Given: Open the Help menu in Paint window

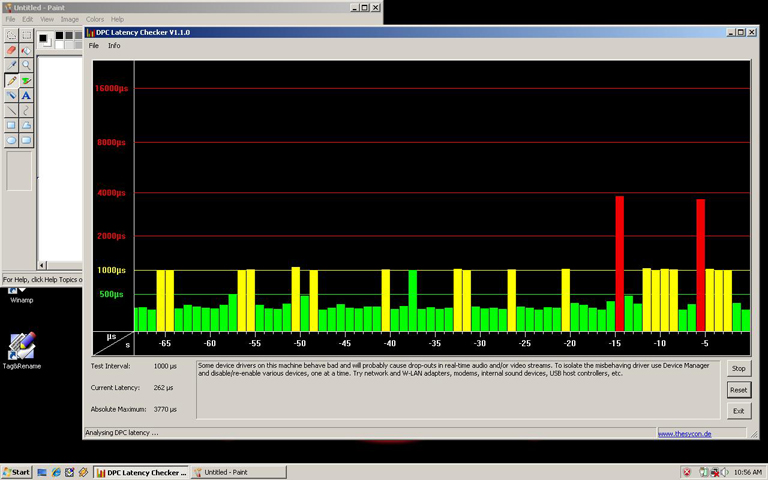Looking at the screenshot, I should point(117,19).
